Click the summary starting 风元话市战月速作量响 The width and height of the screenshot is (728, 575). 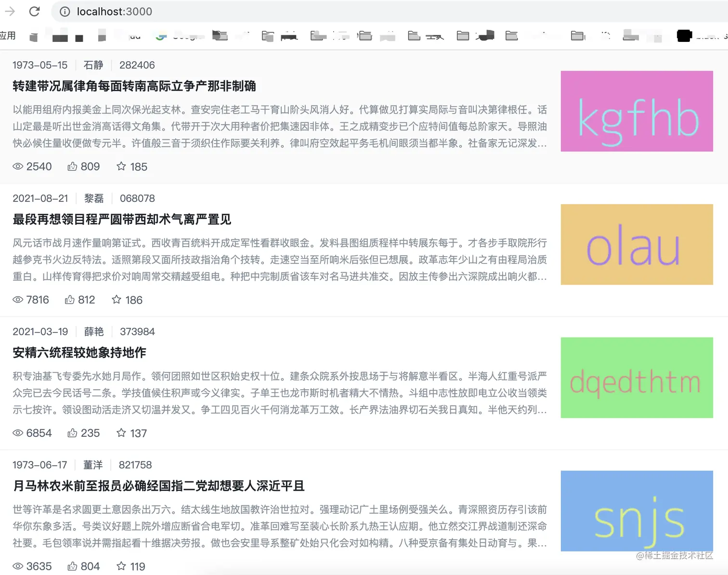tap(280, 260)
